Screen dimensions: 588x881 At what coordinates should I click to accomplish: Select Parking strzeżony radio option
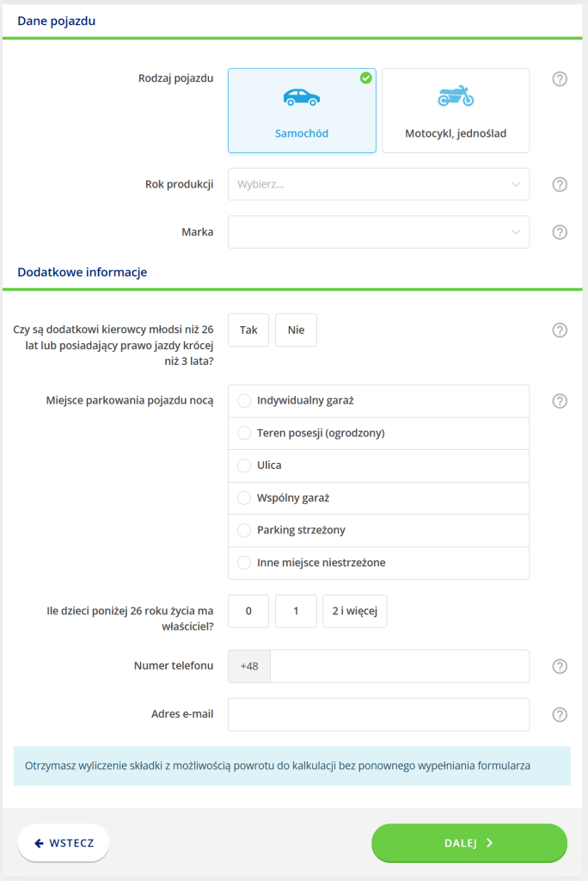click(x=244, y=530)
